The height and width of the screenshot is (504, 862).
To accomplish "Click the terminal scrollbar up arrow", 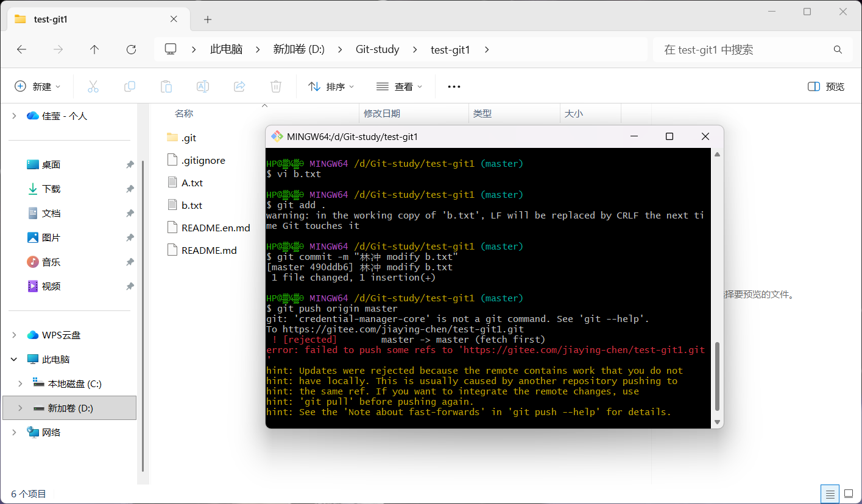I will (x=717, y=154).
